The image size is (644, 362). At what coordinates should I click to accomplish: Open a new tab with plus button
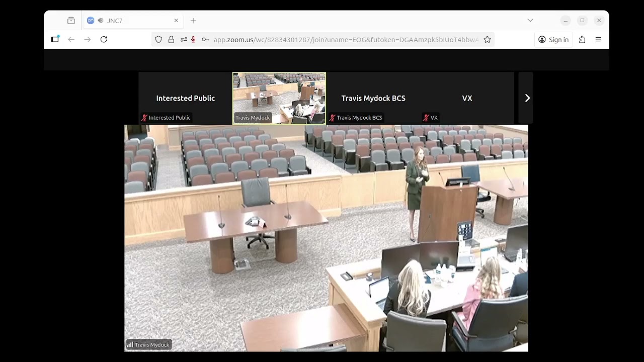tap(193, 21)
